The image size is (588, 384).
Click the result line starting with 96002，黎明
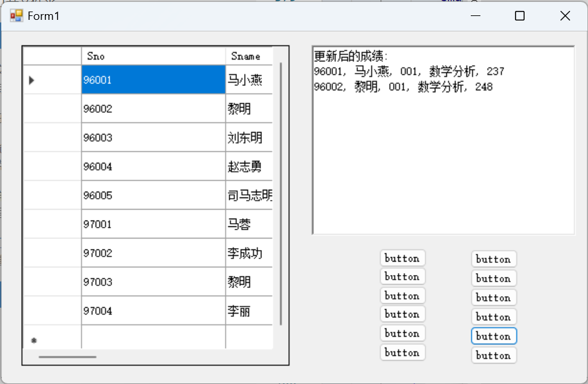pos(403,87)
